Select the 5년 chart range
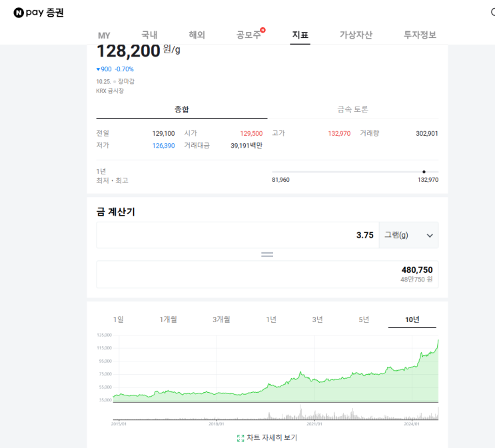The height and width of the screenshot is (448, 495). 364,320
